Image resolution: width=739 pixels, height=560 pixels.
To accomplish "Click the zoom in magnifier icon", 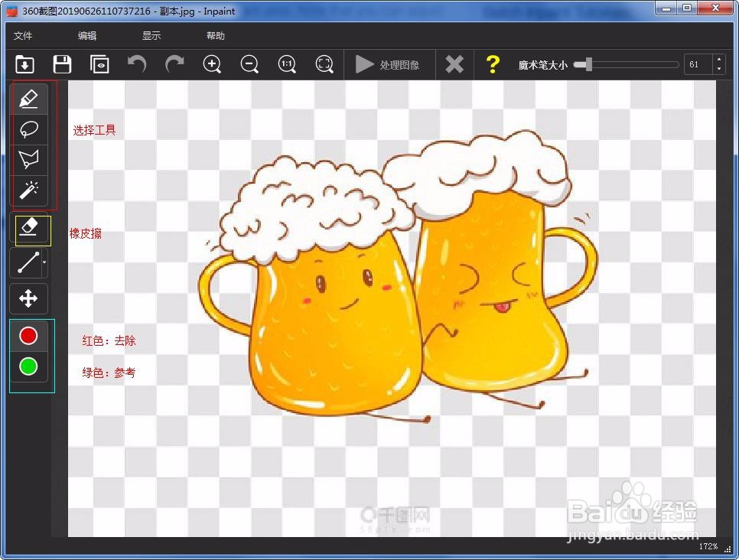I will [212, 64].
